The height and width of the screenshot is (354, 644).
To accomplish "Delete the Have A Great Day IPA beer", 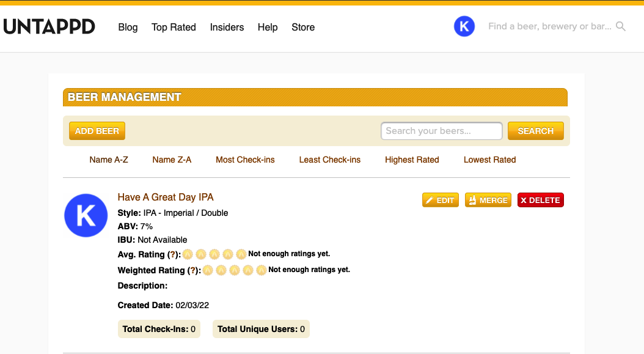I will point(540,201).
